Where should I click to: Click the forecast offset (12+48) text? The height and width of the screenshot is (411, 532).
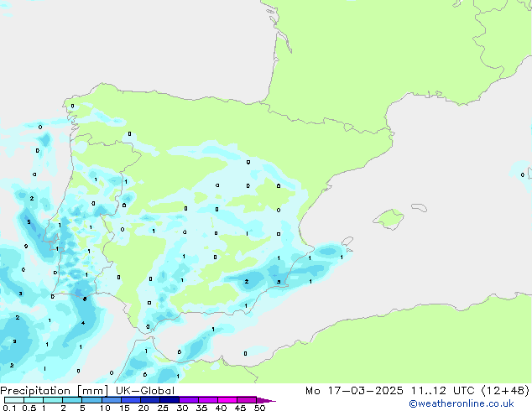point(505,391)
